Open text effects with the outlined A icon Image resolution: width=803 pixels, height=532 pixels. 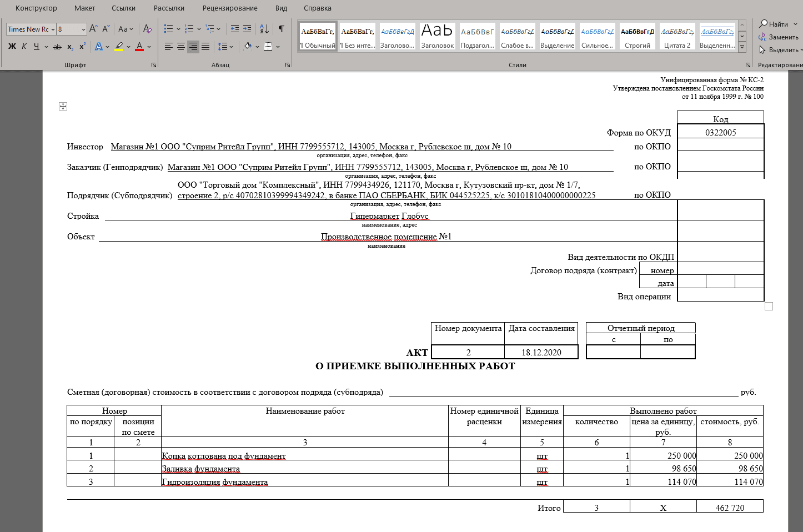pyautogui.click(x=98, y=47)
